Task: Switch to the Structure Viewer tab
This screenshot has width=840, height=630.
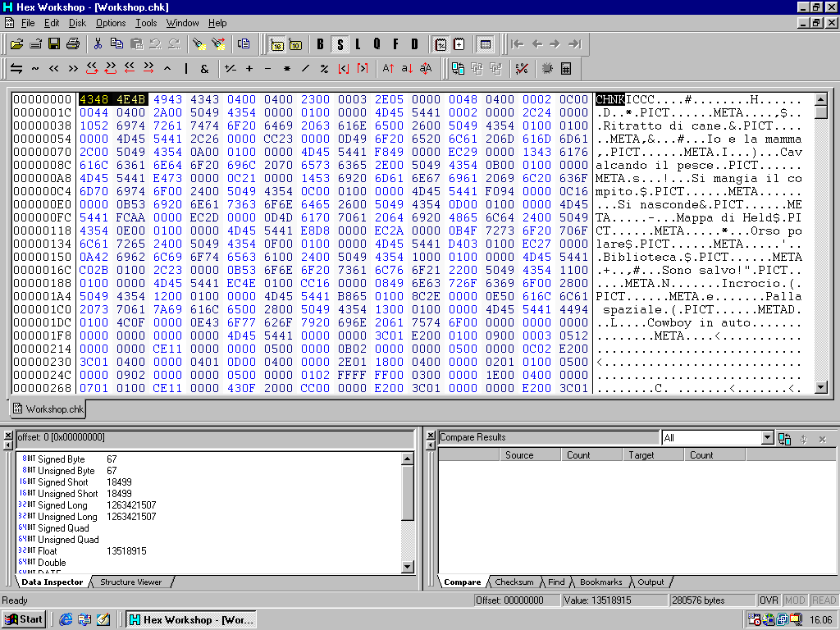Action: tap(130, 582)
